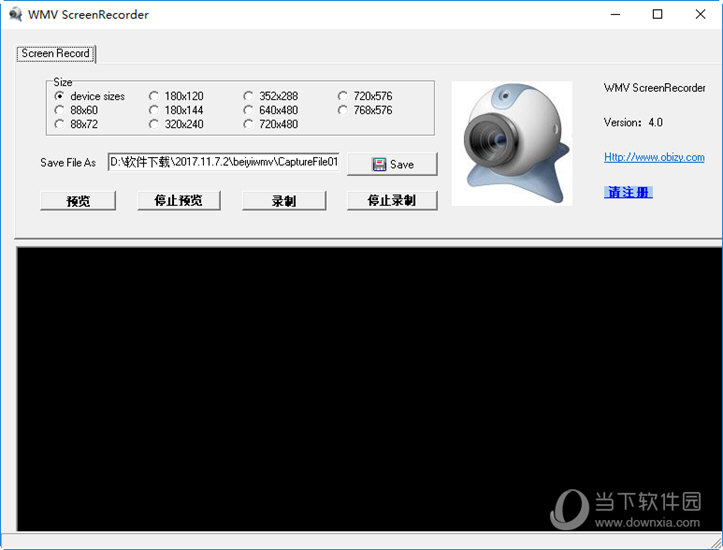Select 180x144 capture size
This screenshot has width=723, height=550.
[154, 111]
